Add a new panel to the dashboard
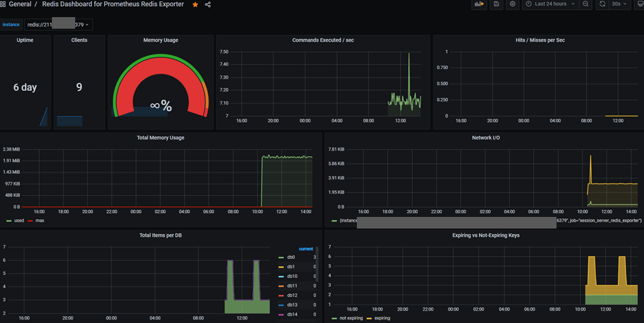Screen dimensions: 644x323 point(479,4)
